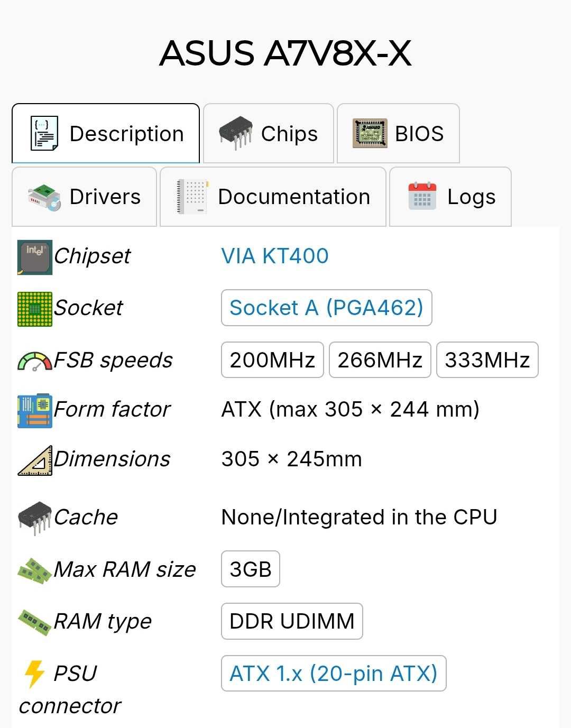Click the RAM type stick icon
This screenshot has height=728, width=571.
(x=35, y=623)
